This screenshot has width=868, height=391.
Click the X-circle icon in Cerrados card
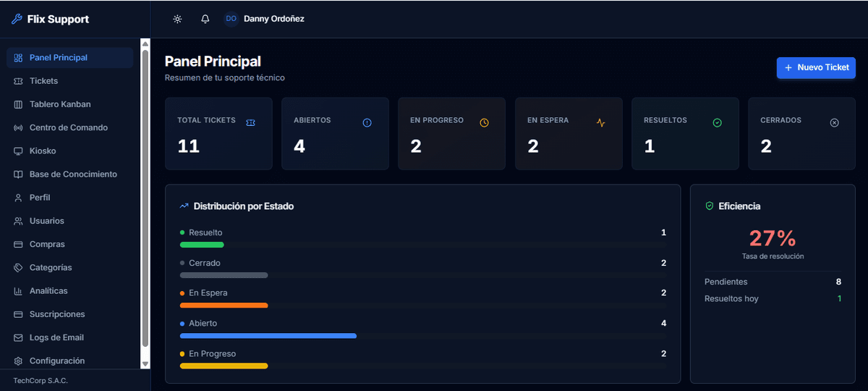tap(834, 123)
